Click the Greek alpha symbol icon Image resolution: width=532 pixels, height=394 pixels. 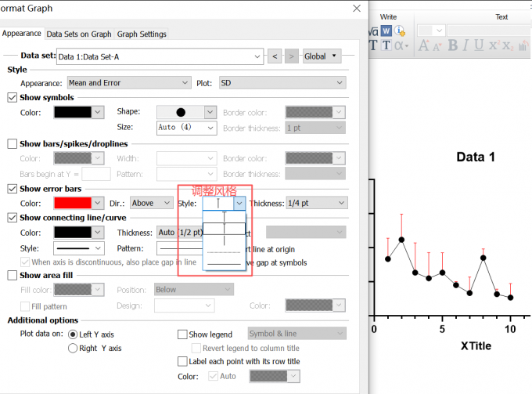(x=400, y=45)
